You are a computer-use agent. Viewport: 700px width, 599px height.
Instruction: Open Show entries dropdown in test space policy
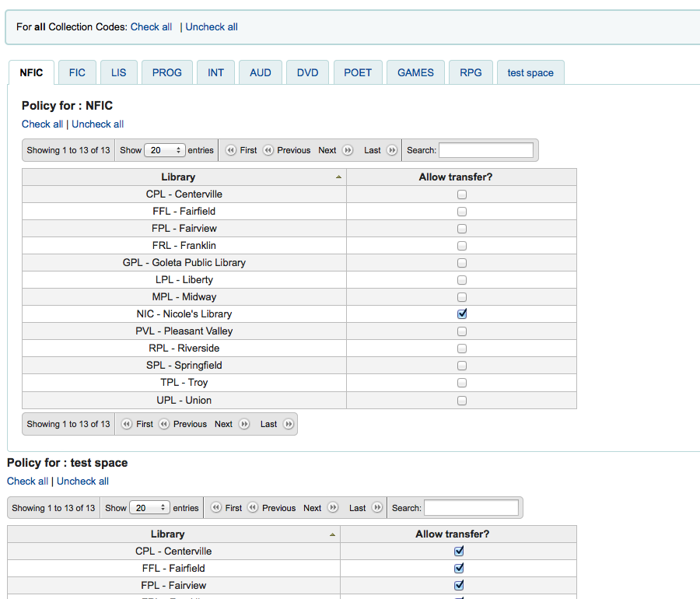coord(150,508)
